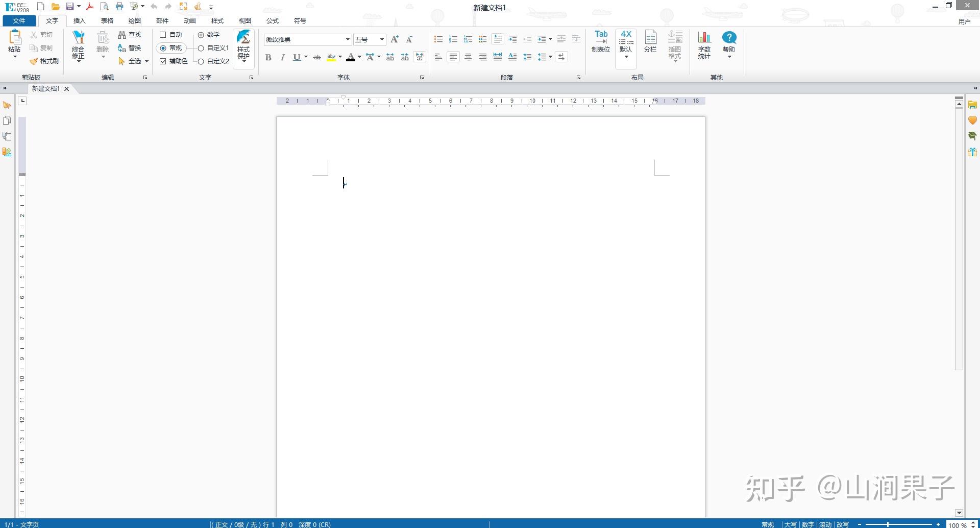This screenshot has width=980, height=528.
Task: Switch to the 插入 ribbon tab
Action: point(79,21)
